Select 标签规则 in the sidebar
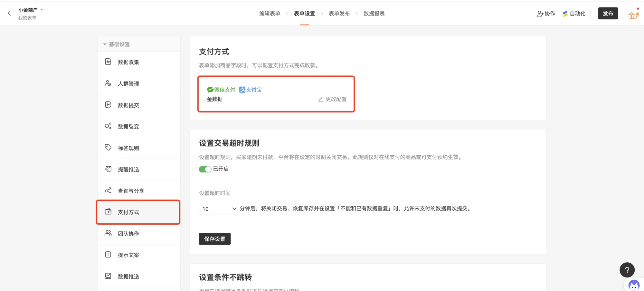The width and height of the screenshot is (644, 291). (x=128, y=148)
